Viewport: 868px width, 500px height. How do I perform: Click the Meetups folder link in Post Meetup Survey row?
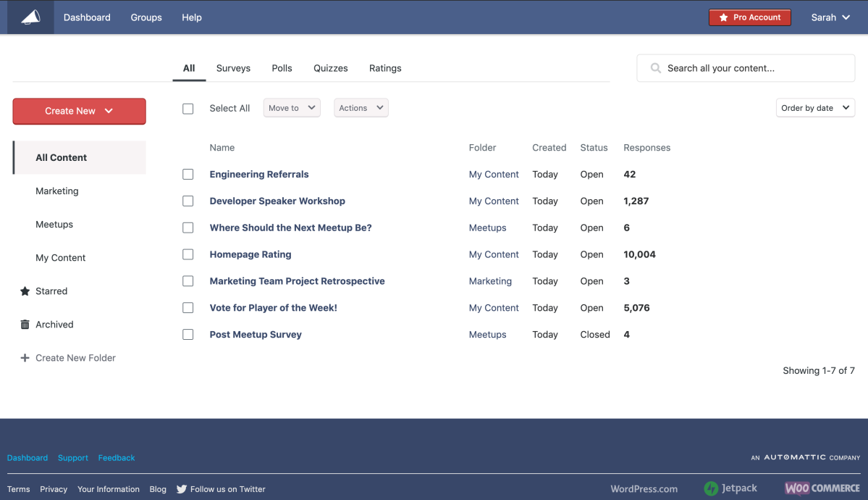pos(488,334)
